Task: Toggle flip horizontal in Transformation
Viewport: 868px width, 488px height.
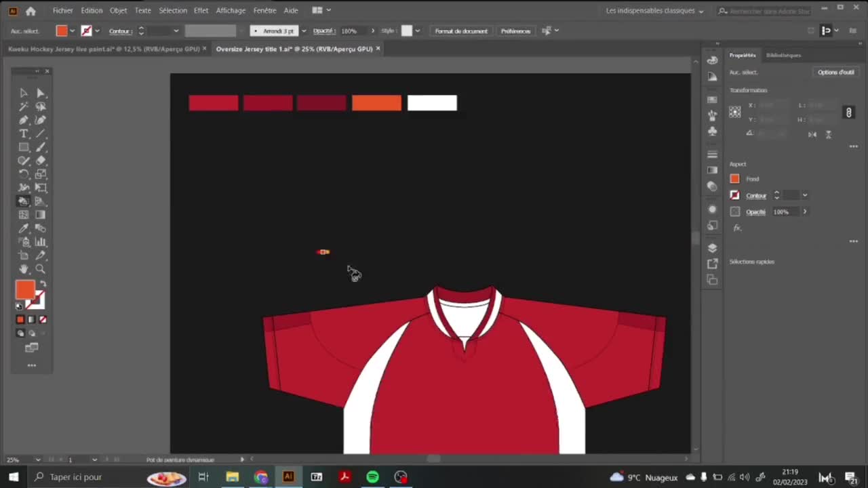Action: [812, 134]
